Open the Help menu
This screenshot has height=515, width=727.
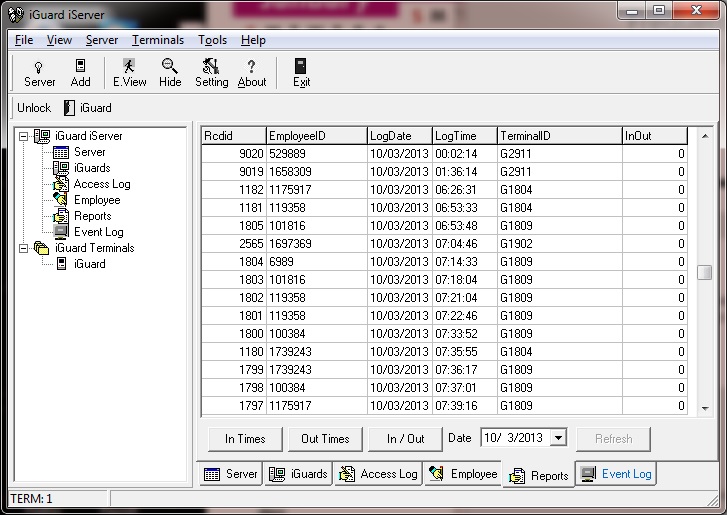tap(253, 40)
